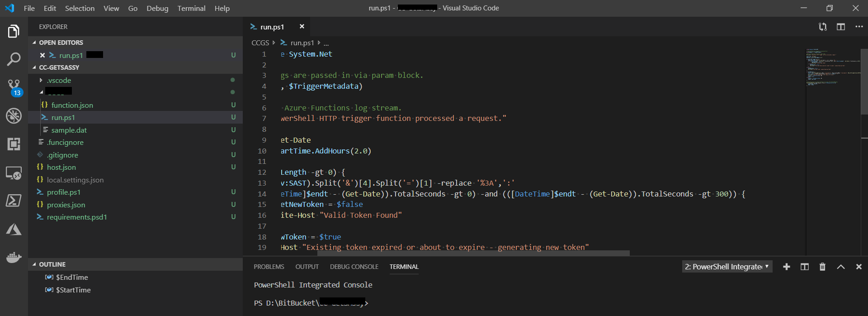Image resolution: width=868 pixels, height=316 pixels.
Task: Open the Terminal menu
Action: tap(191, 8)
